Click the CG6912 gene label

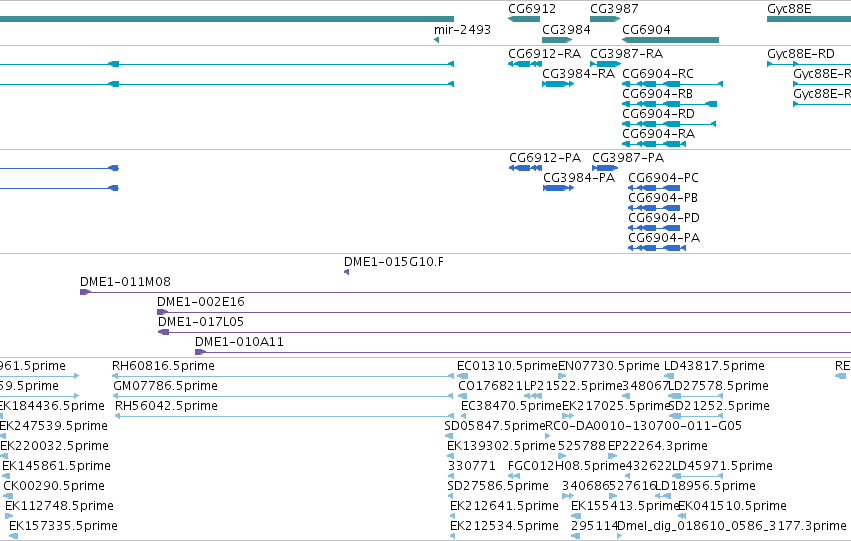pos(532,9)
